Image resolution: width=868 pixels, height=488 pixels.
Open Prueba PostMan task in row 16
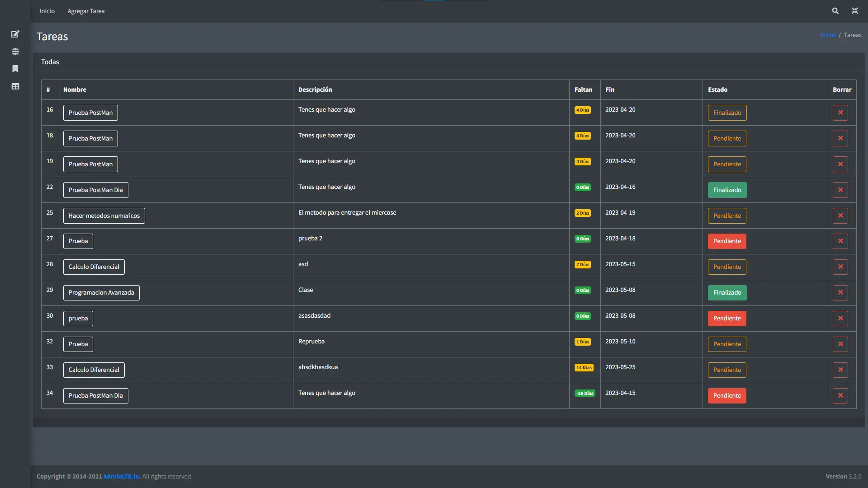coord(90,113)
